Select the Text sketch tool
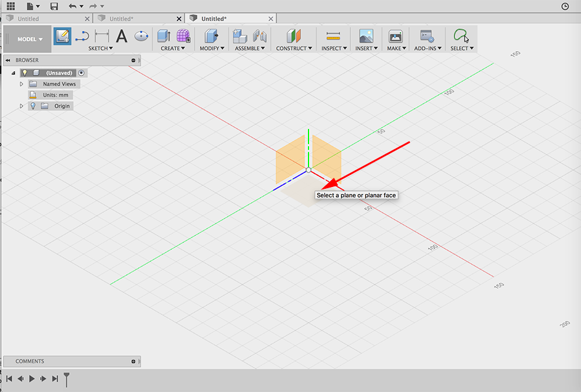This screenshot has width=581, height=392. 121,37
